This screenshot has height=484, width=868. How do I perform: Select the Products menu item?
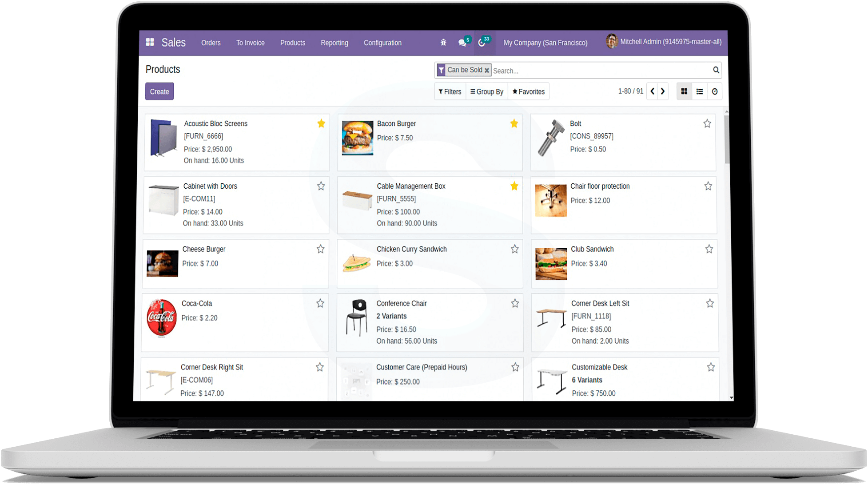coord(293,42)
